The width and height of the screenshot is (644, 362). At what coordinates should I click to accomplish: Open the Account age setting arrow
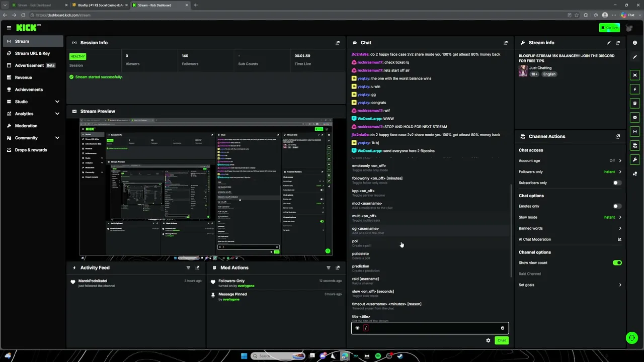(620, 161)
